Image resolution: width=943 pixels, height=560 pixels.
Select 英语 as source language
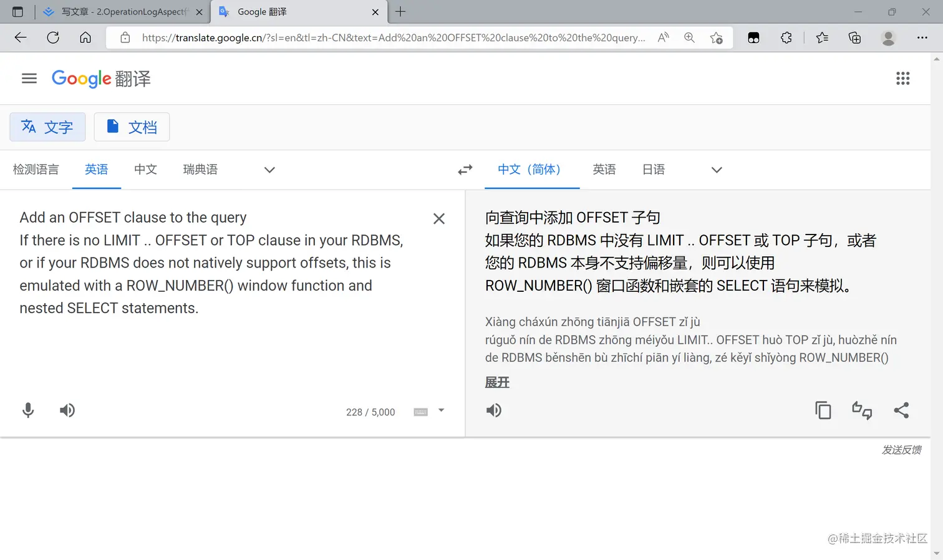[x=97, y=170]
